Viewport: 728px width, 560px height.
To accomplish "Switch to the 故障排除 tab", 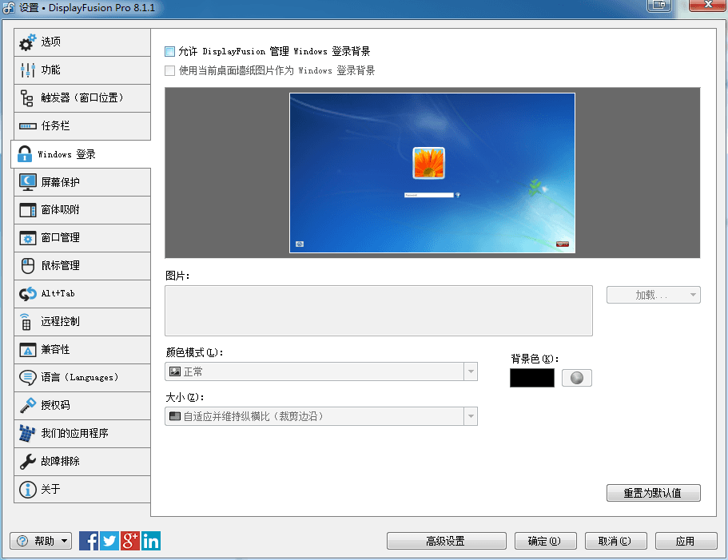I will pos(82,461).
